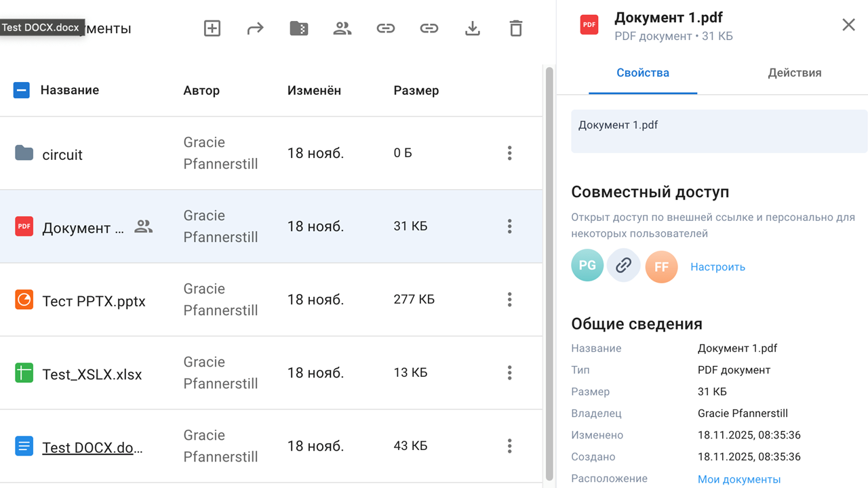Open the three-dot menu for Тест PPTX.pptx
The width and height of the screenshot is (868, 488).
[x=509, y=299]
